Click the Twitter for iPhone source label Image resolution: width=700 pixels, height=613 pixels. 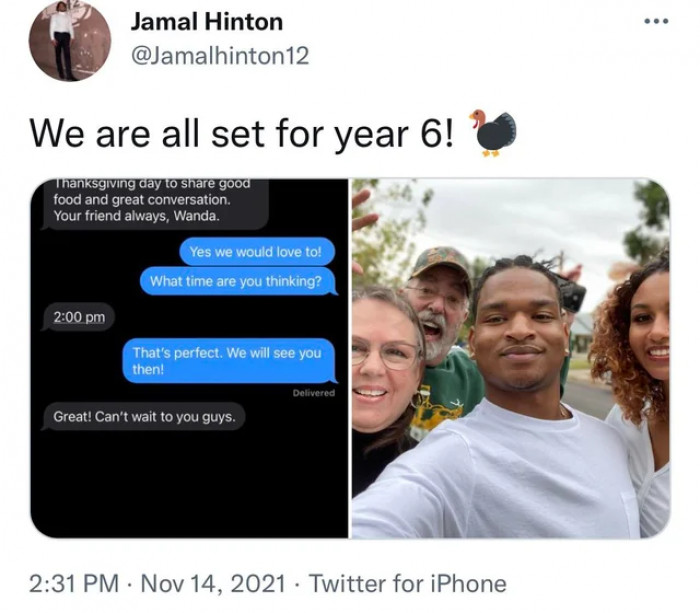(x=408, y=584)
